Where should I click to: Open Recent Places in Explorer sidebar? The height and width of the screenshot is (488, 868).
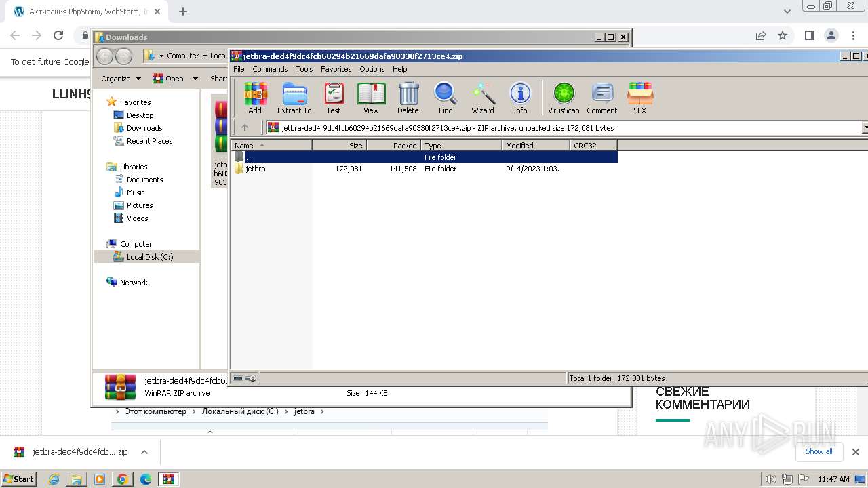149,141
